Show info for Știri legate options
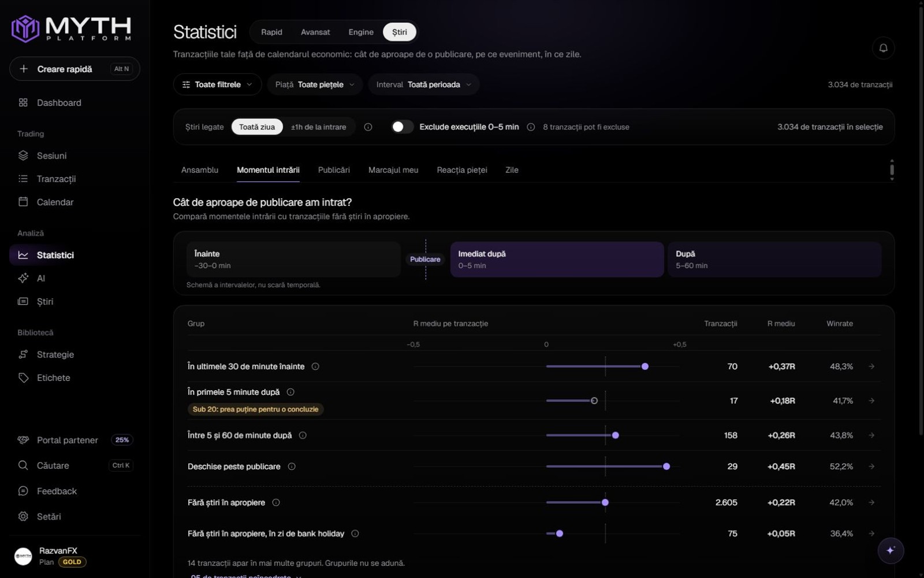This screenshot has height=578, width=924. (x=368, y=127)
